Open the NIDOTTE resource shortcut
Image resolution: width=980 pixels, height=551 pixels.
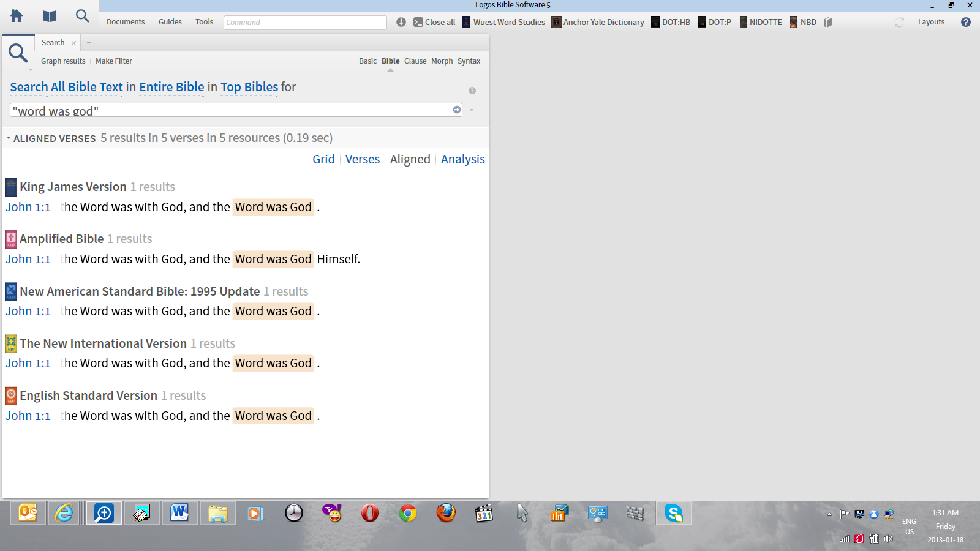tap(761, 22)
